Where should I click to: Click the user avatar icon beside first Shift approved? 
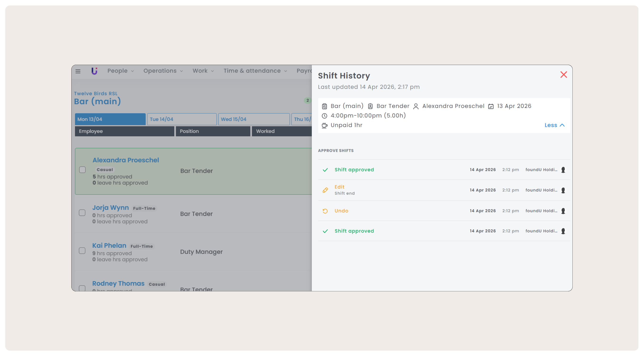(x=563, y=170)
